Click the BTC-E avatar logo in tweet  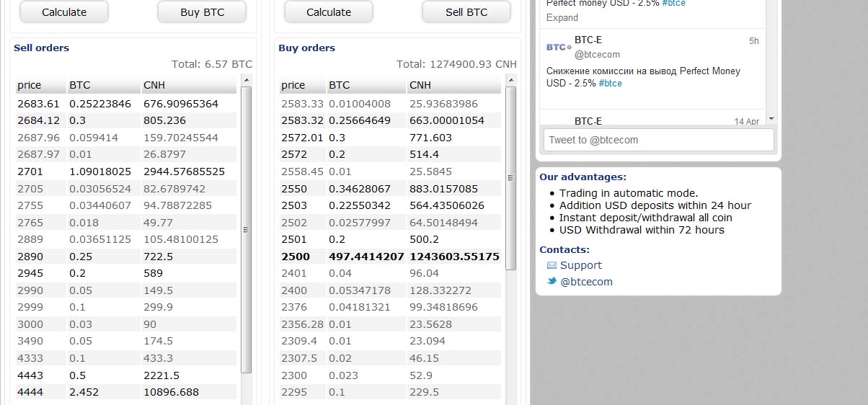point(558,47)
